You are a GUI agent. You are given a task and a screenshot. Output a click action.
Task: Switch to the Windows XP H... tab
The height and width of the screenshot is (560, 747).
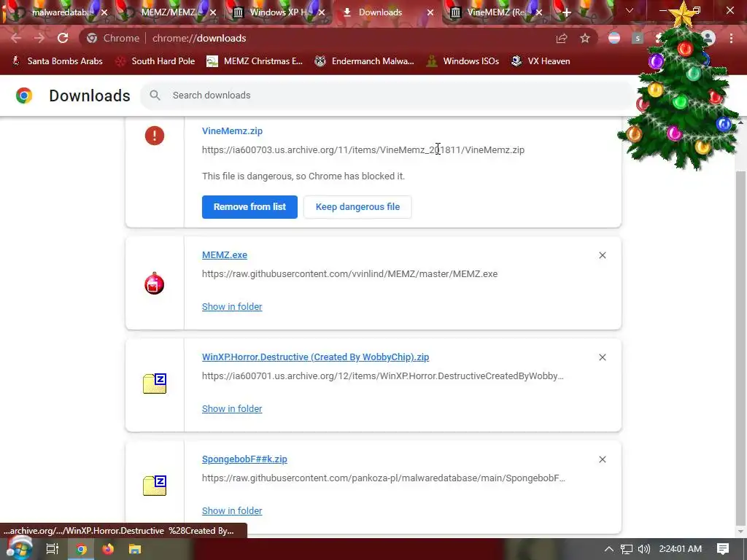click(x=278, y=12)
